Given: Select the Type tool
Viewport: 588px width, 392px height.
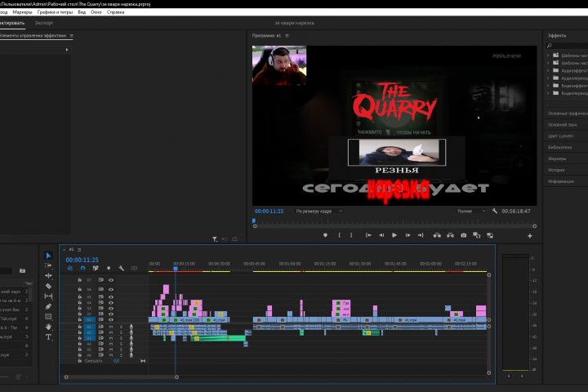Looking at the screenshot, I should pyautogui.click(x=48, y=336).
